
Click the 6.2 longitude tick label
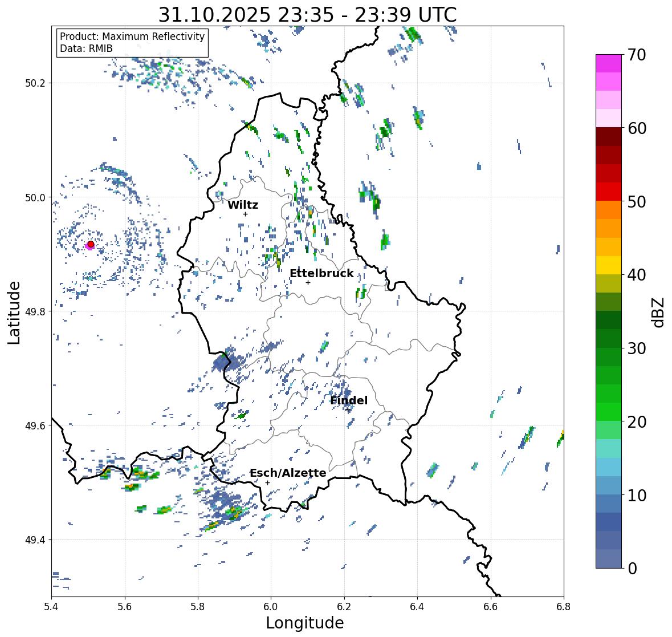(344, 607)
